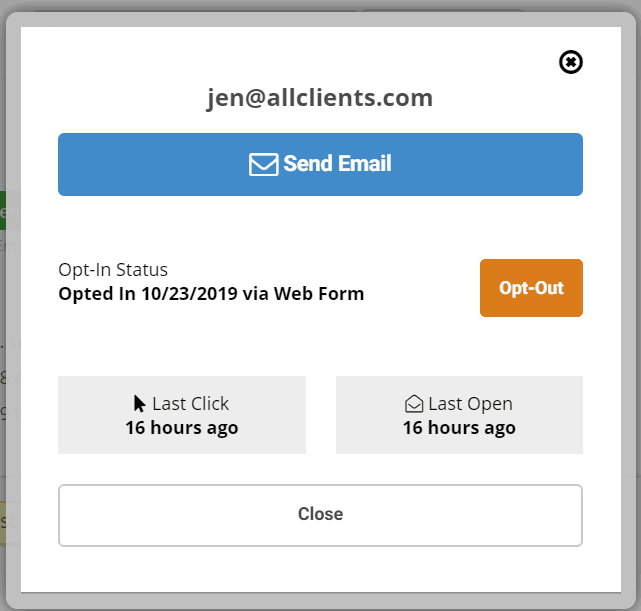Click the open envelope icon beside Last Open

pyautogui.click(x=414, y=404)
